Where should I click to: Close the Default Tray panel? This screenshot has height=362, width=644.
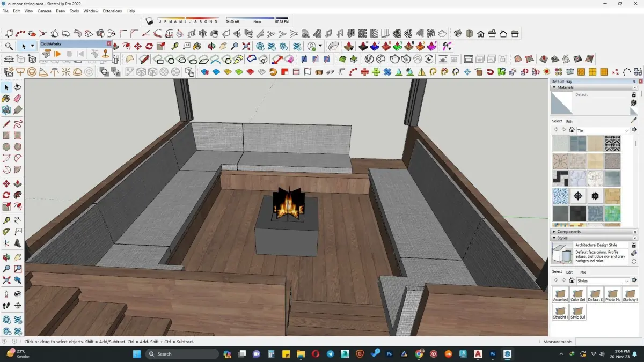pyautogui.click(x=641, y=82)
